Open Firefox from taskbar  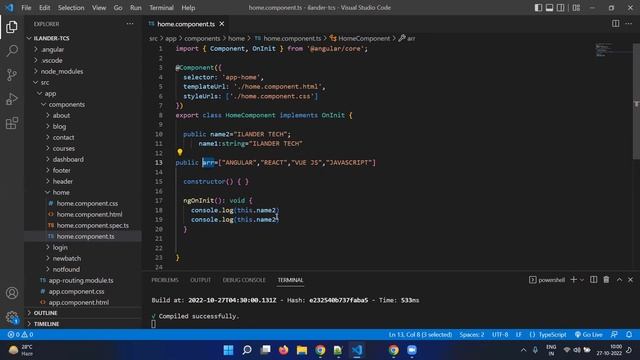(x=283, y=350)
